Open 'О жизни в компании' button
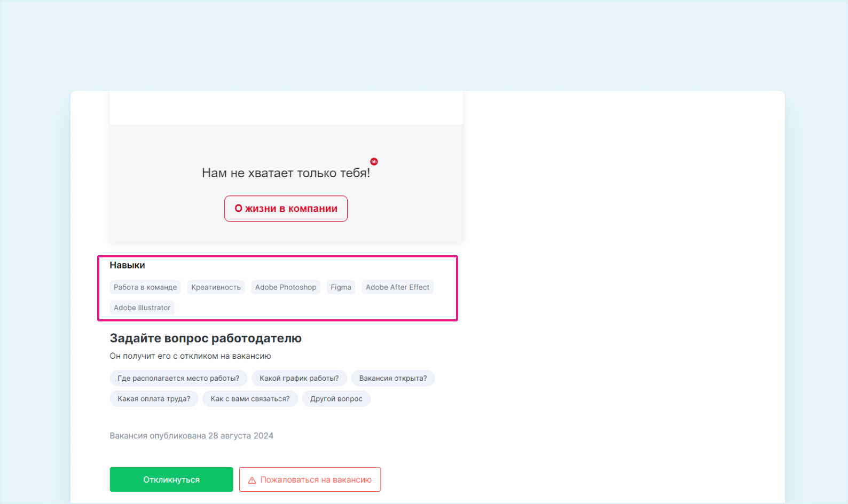This screenshot has height=504, width=848. [286, 209]
